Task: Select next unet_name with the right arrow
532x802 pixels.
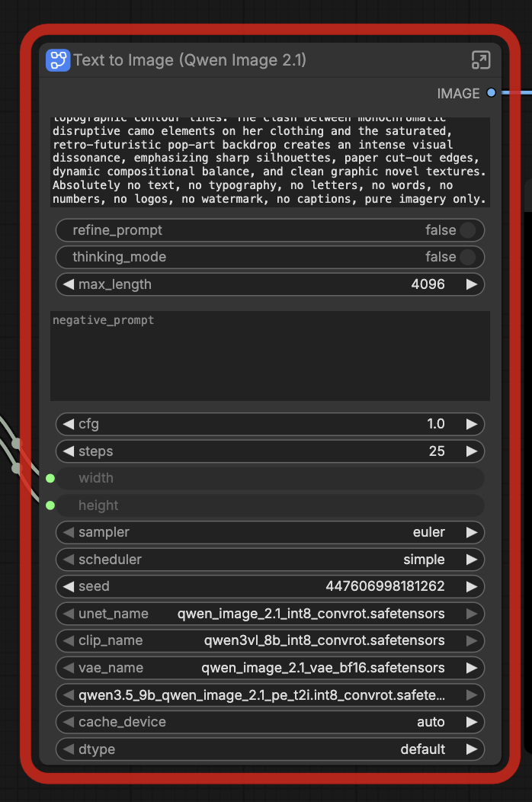Action: point(472,614)
